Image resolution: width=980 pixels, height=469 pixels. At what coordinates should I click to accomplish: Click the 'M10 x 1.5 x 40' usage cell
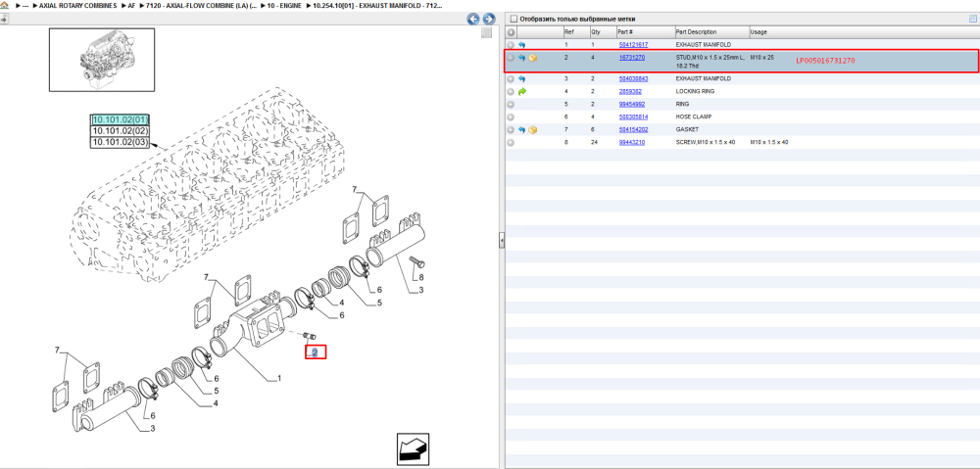[x=769, y=142]
